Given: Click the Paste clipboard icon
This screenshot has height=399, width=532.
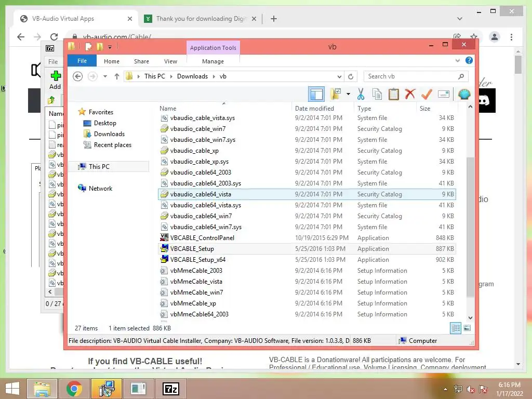Looking at the screenshot, I should pyautogui.click(x=394, y=94).
